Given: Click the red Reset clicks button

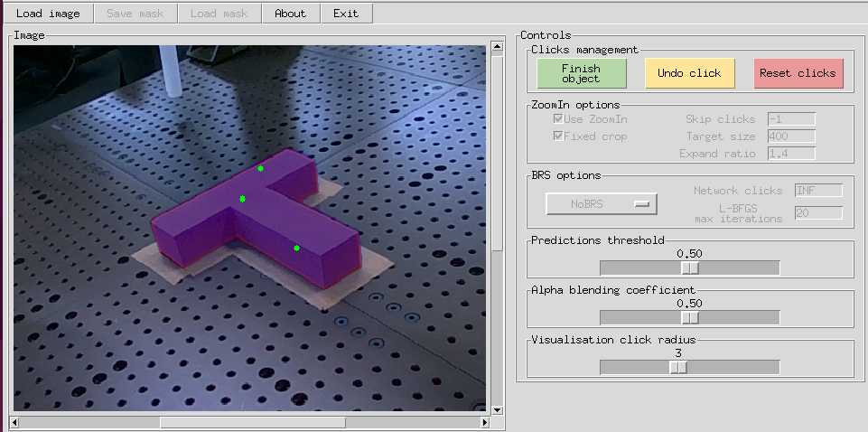Looking at the screenshot, I should point(798,73).
